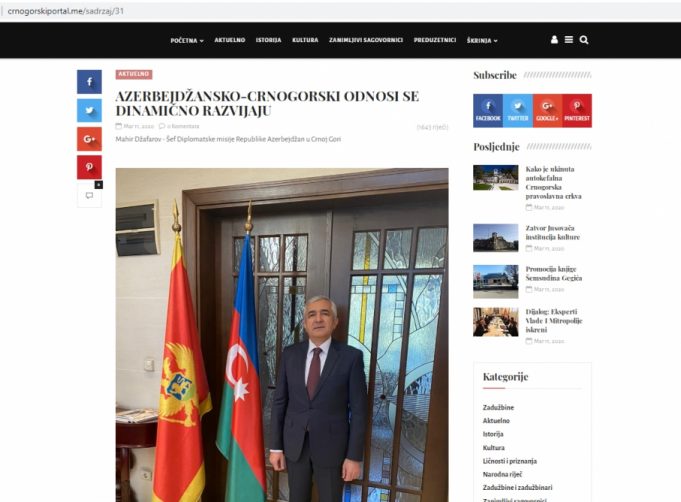The image size is (681, 502).
Task: Open hamburger menu icon in header
Action: pos(569,40)
